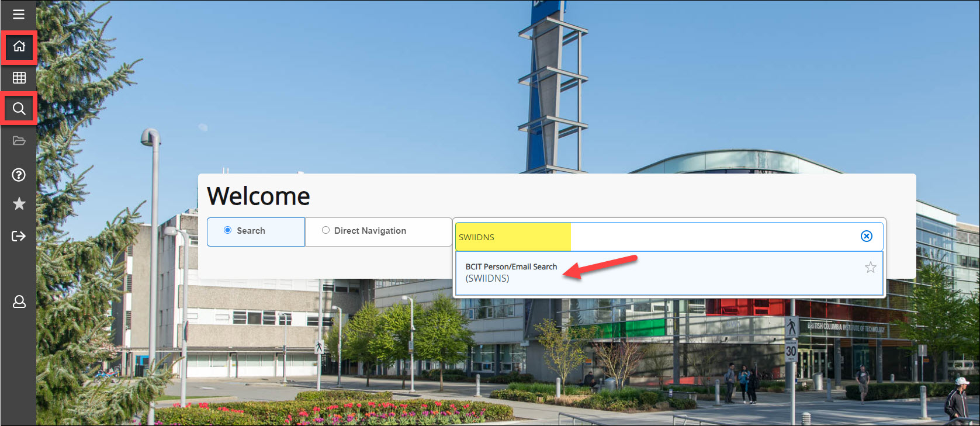Open the Favorites star in sidebar
Screen dimensions: 980x426
pyautogui.click(x=19, y=203)
